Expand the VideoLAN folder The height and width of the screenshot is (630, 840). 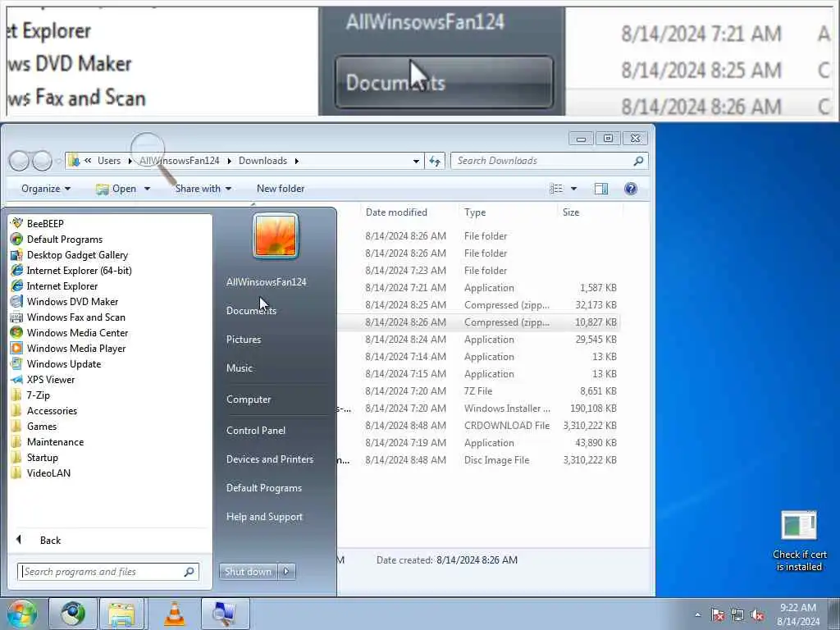coord(48,472)
